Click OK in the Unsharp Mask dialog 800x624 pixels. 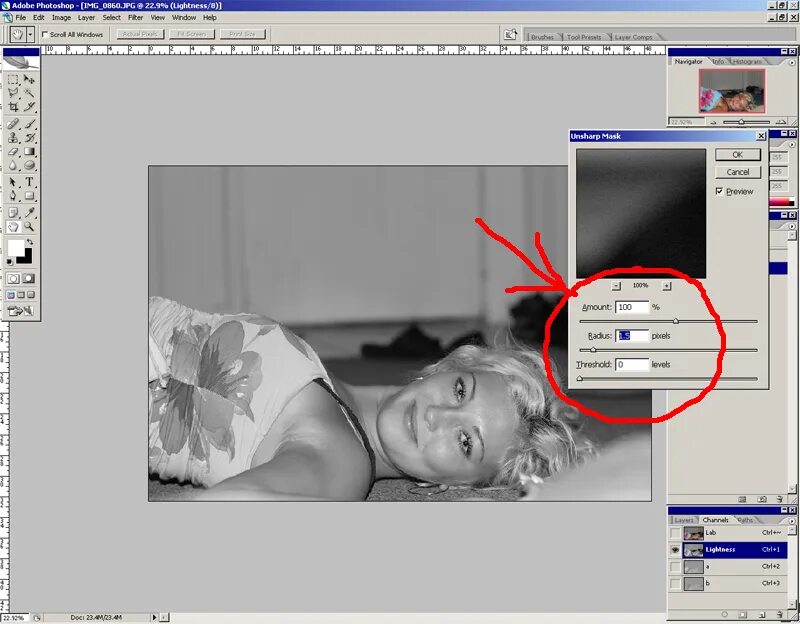point(737,155)
